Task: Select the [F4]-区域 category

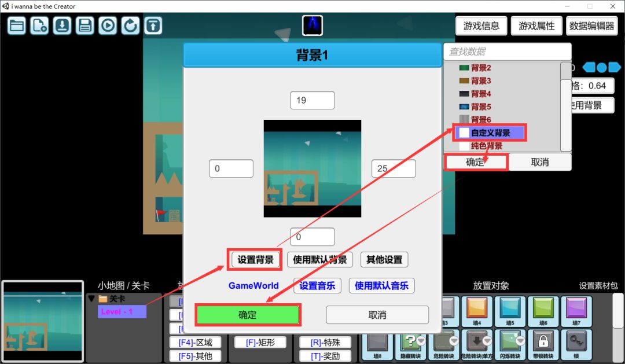Action: (195, 343)
